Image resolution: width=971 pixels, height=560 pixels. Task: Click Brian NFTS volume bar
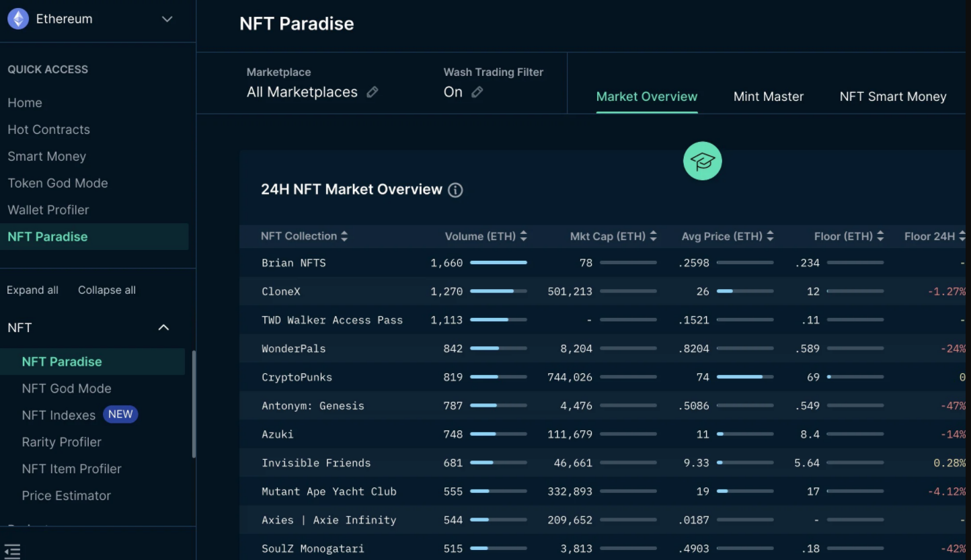pyautogui.click(x=498, y=263)
